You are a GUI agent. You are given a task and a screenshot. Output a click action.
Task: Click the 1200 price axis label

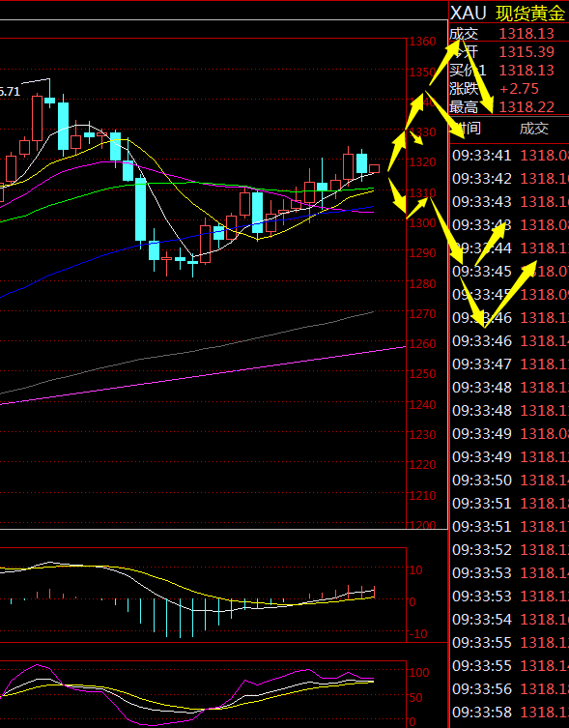point(422,525)
